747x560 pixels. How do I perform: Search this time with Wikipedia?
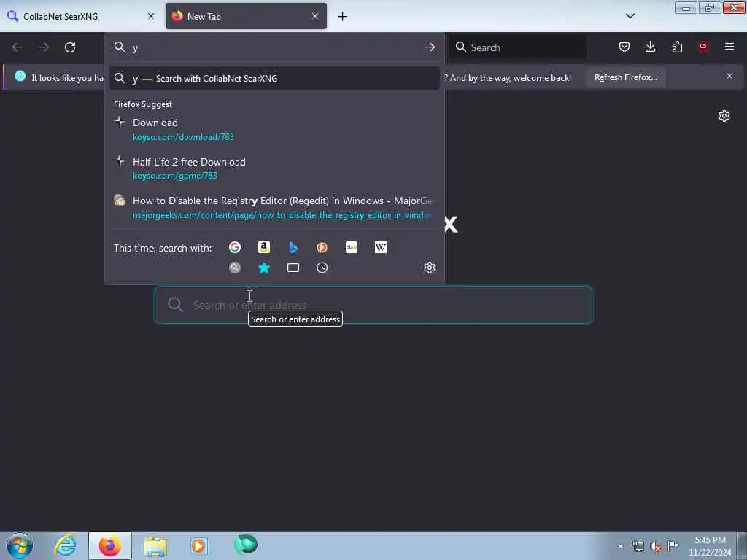(381, 247)
